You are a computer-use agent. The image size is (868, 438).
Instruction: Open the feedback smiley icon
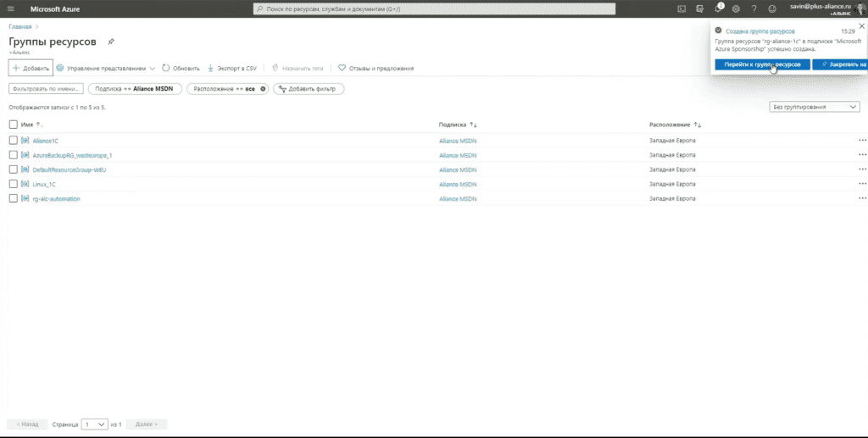(x=772, y=8)
